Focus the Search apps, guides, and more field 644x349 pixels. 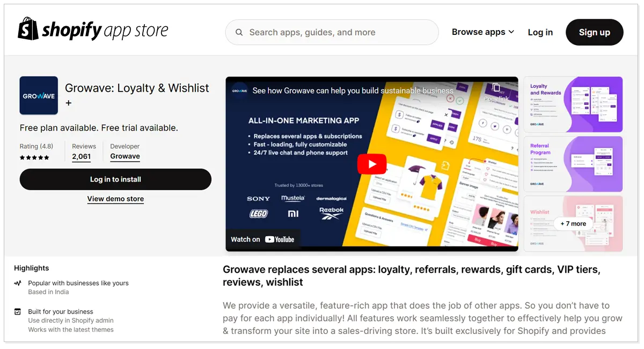tap(332, 32)
